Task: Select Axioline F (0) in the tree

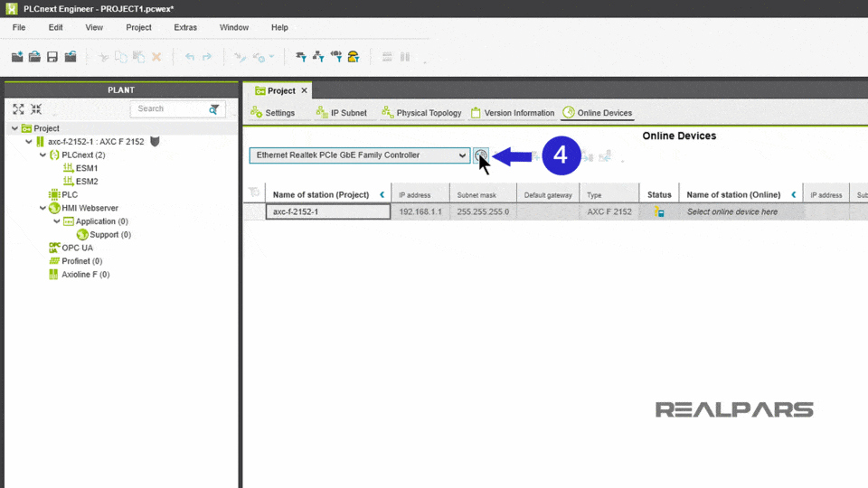Action: (x=80, y=275)
